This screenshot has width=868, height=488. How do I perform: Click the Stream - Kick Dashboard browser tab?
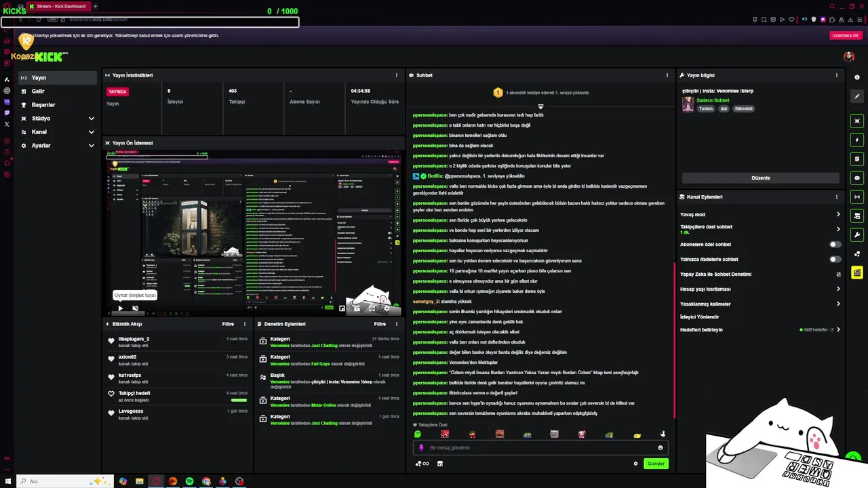pos(60,6)
